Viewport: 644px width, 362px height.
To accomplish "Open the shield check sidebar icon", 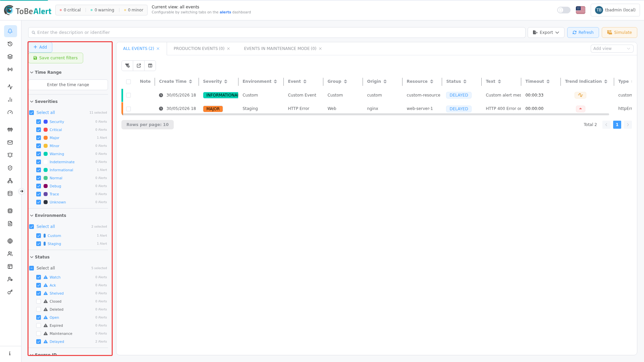I will [x=10, y=168].
